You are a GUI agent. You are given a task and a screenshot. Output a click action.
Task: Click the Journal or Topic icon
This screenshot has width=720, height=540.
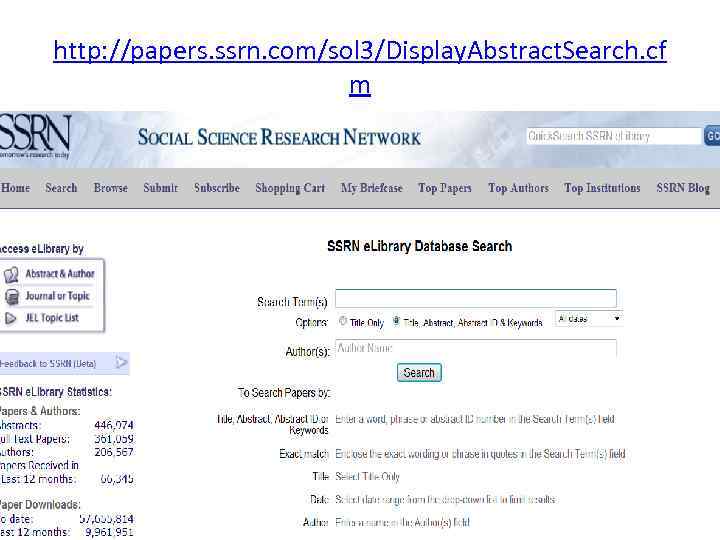pyautogui.click(x=11, y=297)
